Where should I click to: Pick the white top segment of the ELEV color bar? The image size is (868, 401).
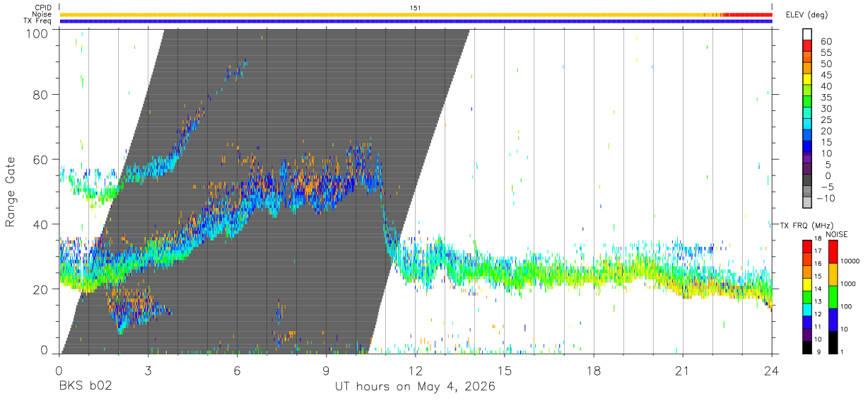(808, 34)
